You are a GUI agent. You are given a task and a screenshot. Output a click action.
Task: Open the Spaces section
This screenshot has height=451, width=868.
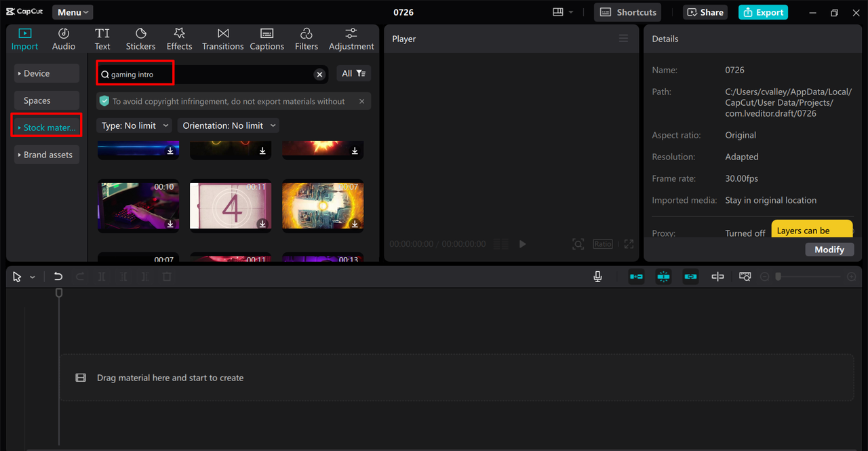[x=47, y=100]
